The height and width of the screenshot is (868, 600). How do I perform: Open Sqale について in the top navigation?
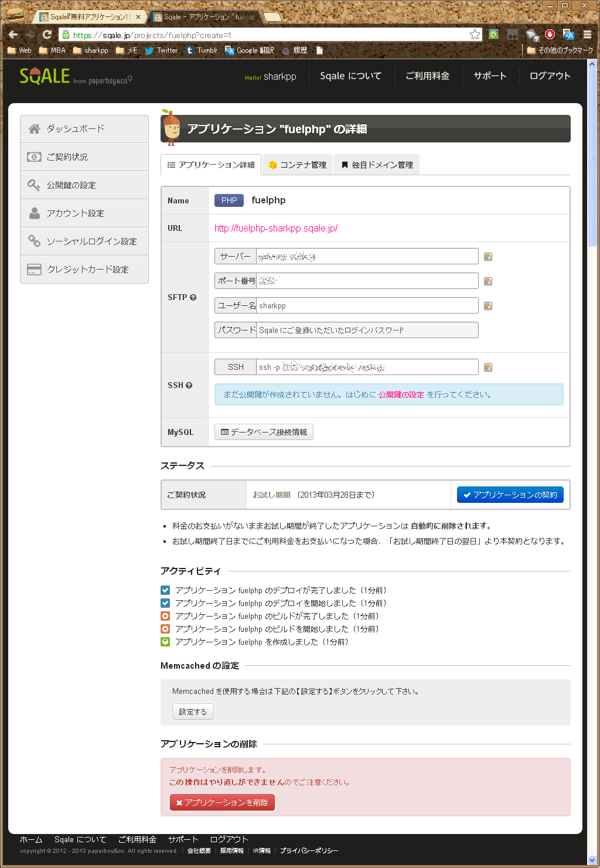tap(350, 76)
